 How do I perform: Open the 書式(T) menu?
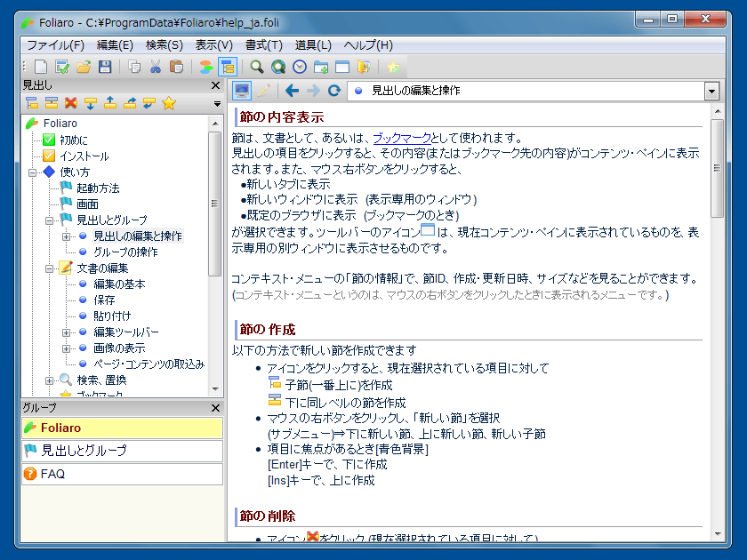click(264, 45)
